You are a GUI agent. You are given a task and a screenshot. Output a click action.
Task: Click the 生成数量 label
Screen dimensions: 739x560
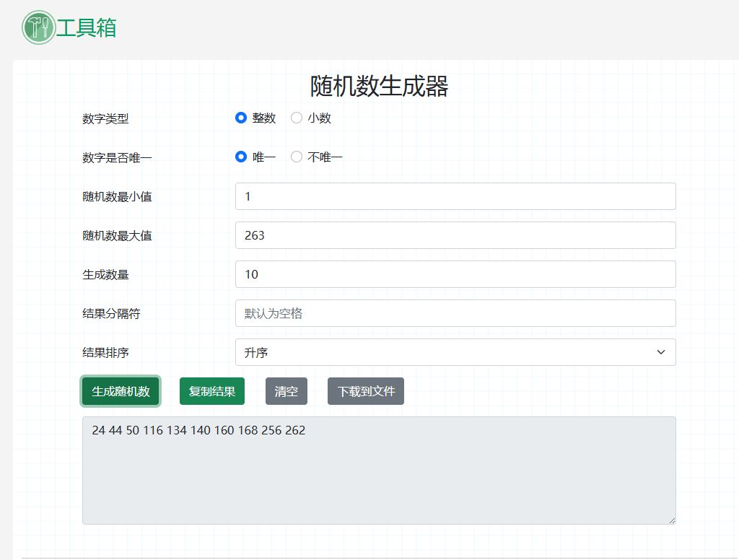tap(105, 275)
